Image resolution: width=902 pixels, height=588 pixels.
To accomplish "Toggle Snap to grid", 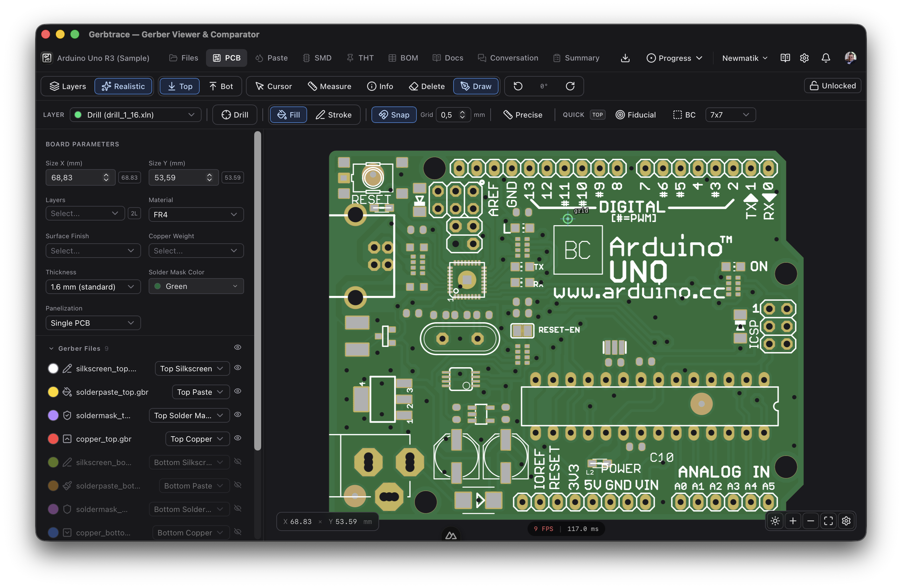I will click(x=394, y=115).
